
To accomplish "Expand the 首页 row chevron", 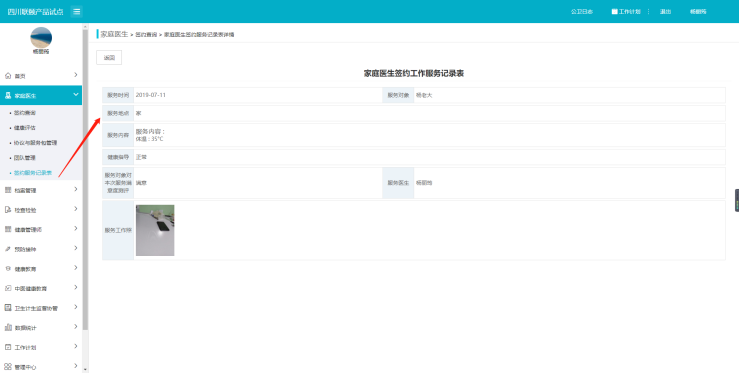I will click(76, 75).
